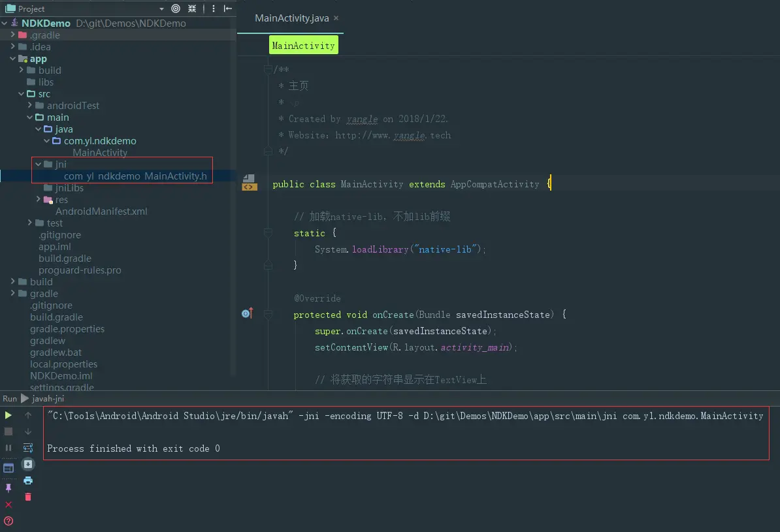780x532 pixels.
Task: Click the pause output icon
Action: 8,448
